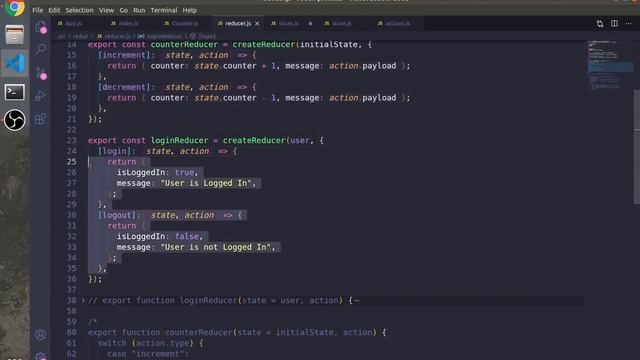The image size is (640, 360).
Task: Click "isLoggedIn: true" on line 26
Action: coord(155,172)
